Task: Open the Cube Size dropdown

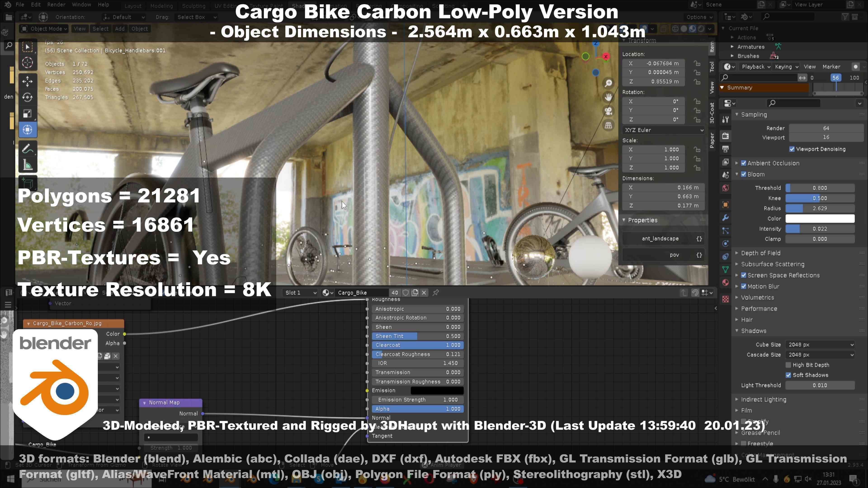Action: point(820,345)
